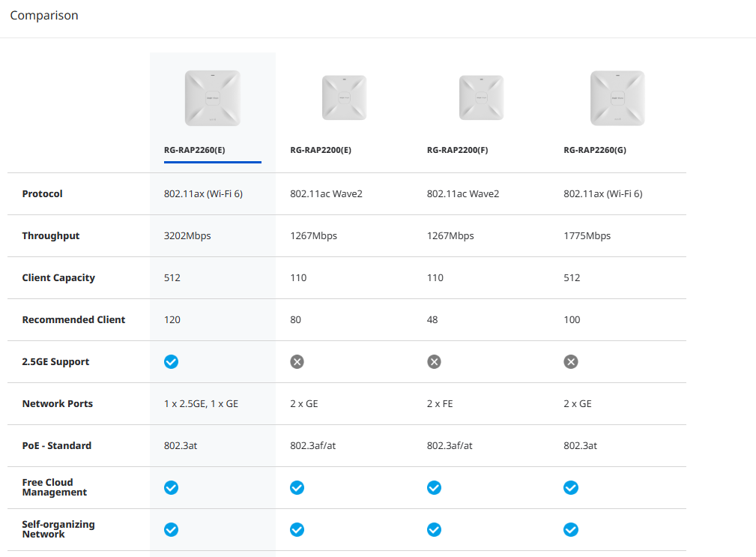This screenshot has width=756, height=557.
Task: Click the Self-organizing Network row label
Action: coord(58,529)
